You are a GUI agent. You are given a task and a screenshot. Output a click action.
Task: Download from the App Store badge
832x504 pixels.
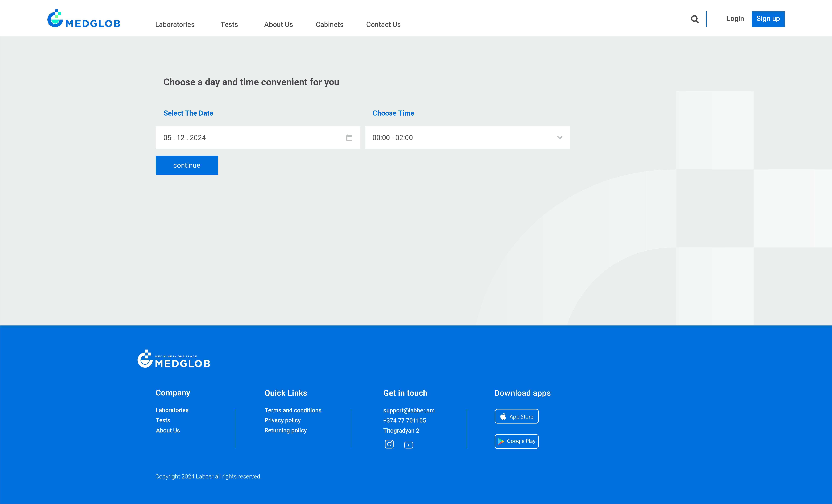516,416
